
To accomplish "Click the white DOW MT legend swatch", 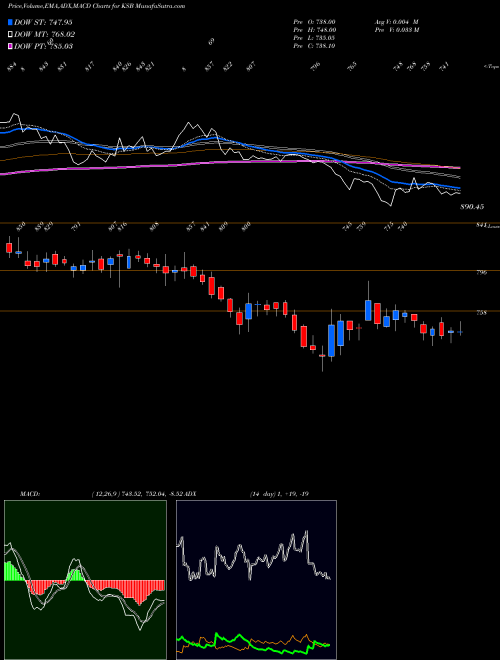I will [x=11, y=34].
